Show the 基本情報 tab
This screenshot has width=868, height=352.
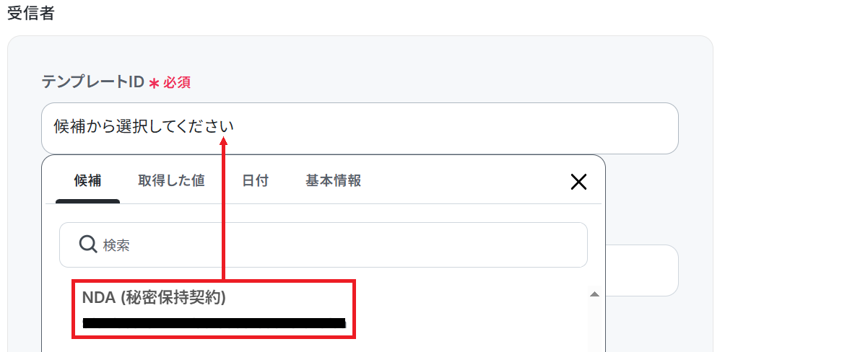(333, 180)
